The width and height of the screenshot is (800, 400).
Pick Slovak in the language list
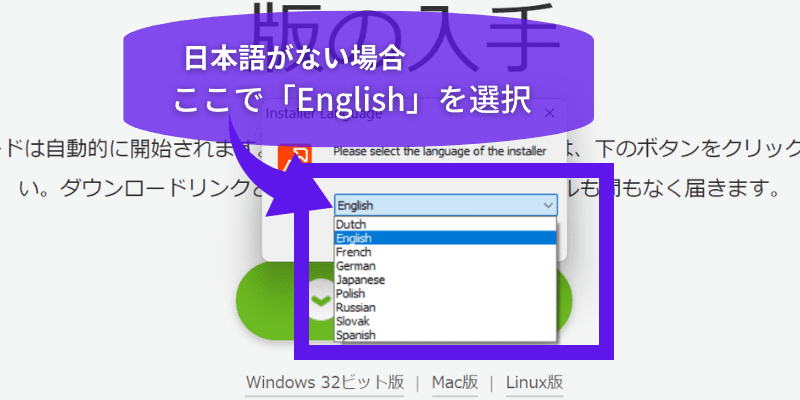click(x=445, y=321)
